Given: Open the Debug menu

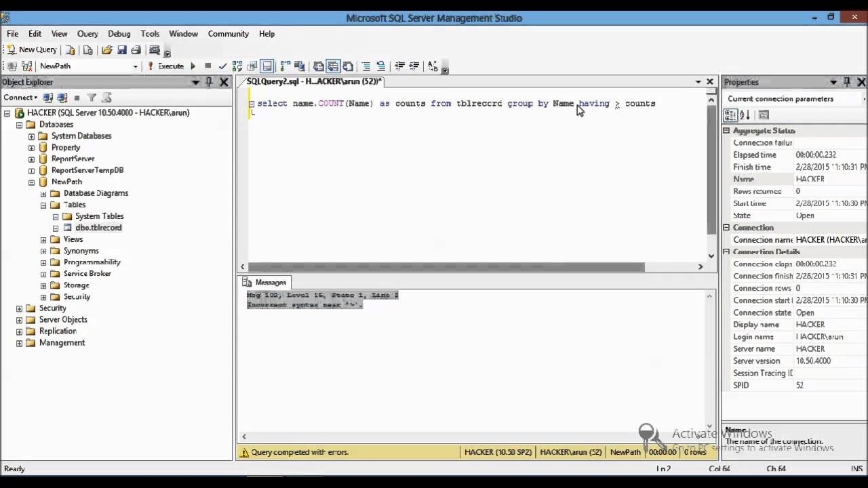Looking at the screenshot, I should tap(119, 33).
